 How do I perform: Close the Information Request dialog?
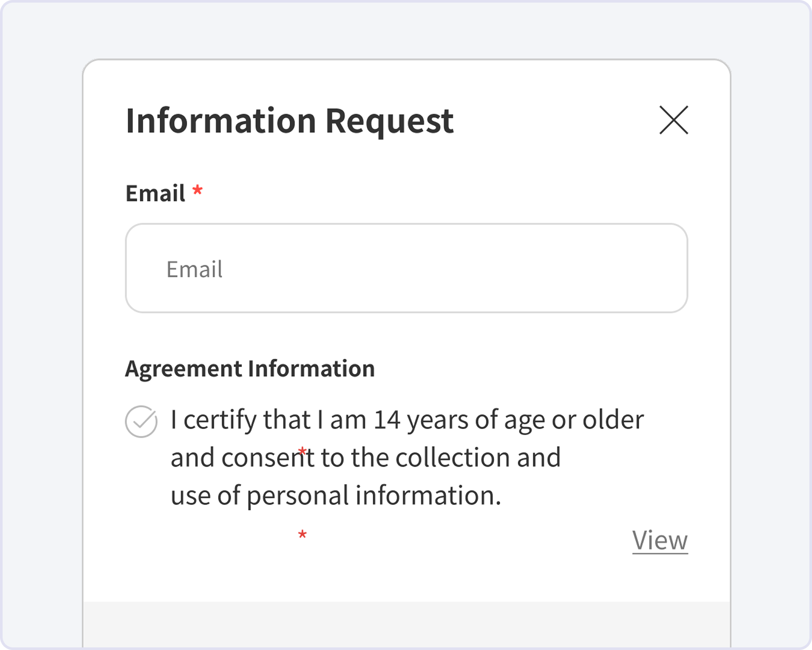673,120
